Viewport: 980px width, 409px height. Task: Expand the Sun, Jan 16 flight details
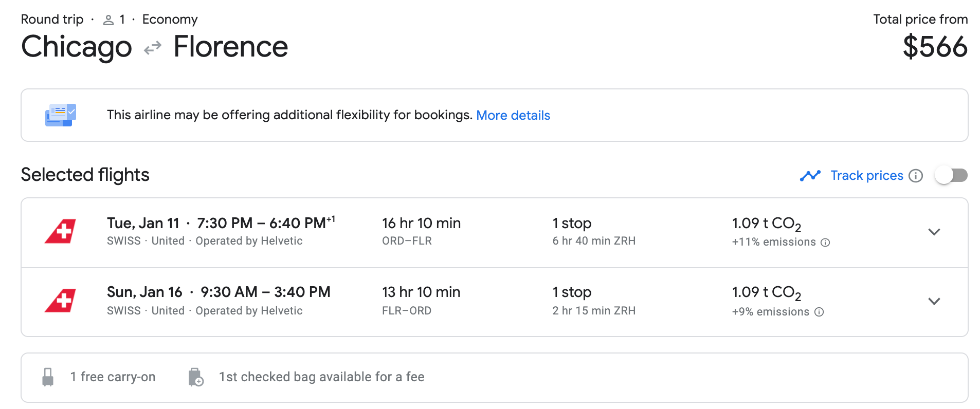coord(934,301)
